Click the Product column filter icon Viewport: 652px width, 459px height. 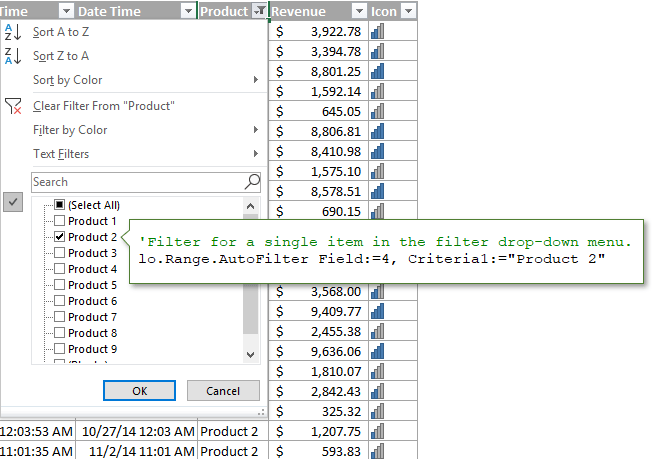click(260, 11)
